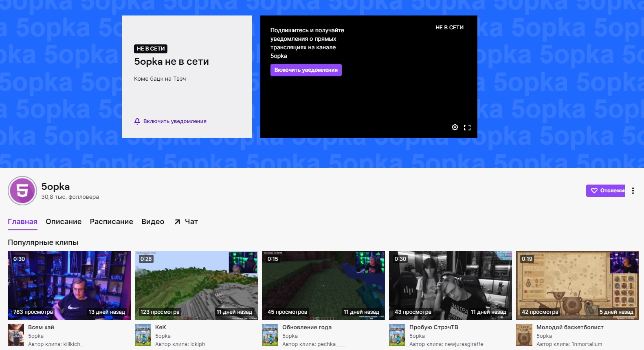Play the Обновление года clip thumbnail
Image resolution: width=644 pixels, height=350 pixels.
point(323,285)
